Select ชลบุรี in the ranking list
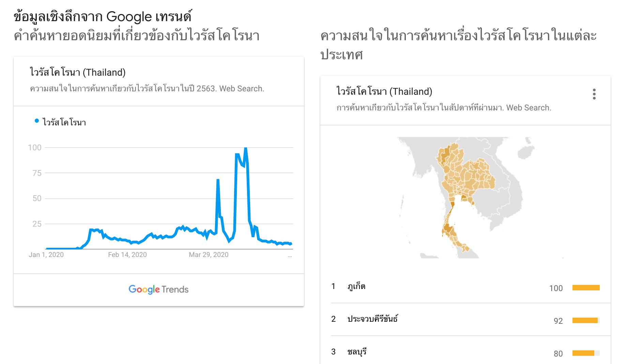627x364 pixels. pos(357,352)
